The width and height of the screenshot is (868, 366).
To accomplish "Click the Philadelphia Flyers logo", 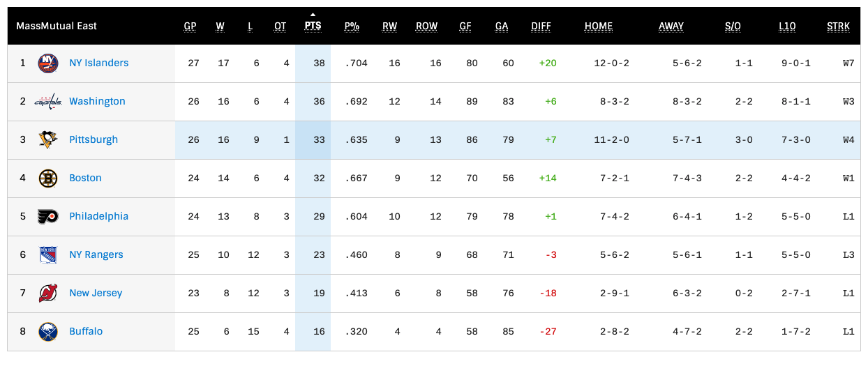I will [x=48, y=217].
